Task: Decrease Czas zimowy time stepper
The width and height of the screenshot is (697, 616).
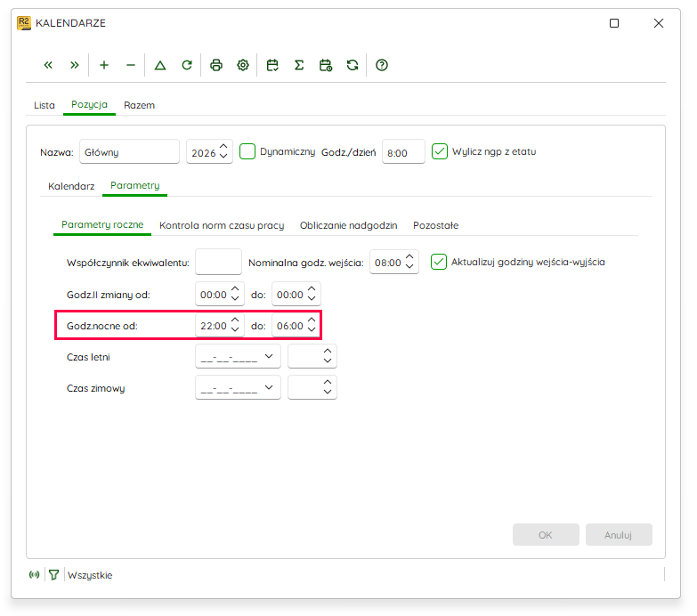Action: (328, 392)
